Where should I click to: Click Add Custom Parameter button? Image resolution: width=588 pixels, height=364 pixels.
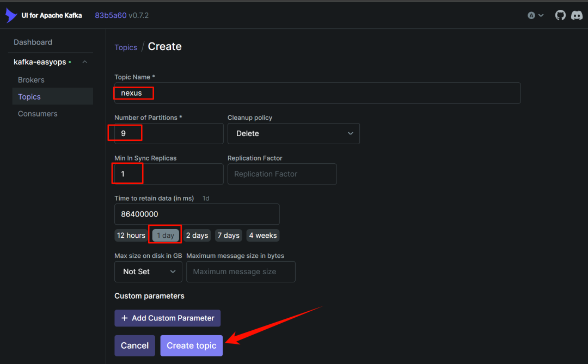(167, 318)
